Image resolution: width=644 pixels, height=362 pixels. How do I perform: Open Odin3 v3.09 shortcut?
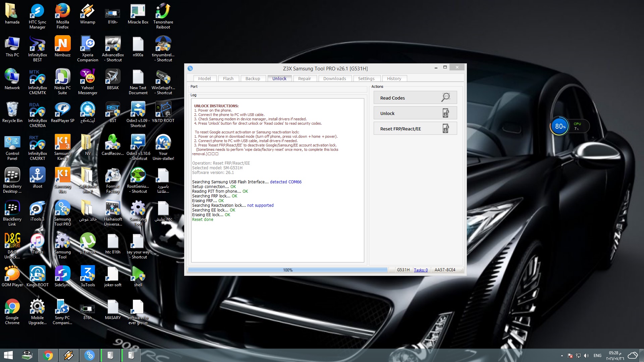pos(138,115)
